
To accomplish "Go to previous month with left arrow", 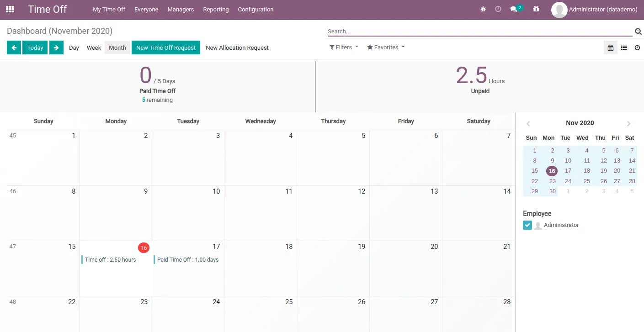I will [14, 47].
